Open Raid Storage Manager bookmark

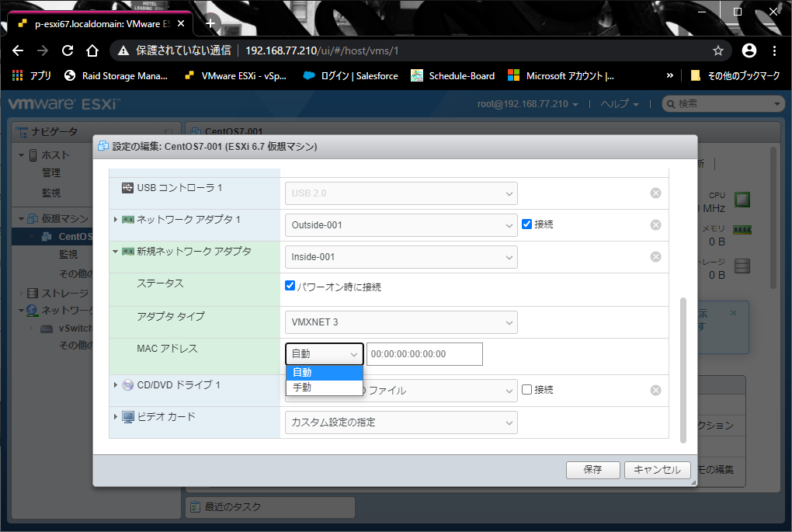116,76
